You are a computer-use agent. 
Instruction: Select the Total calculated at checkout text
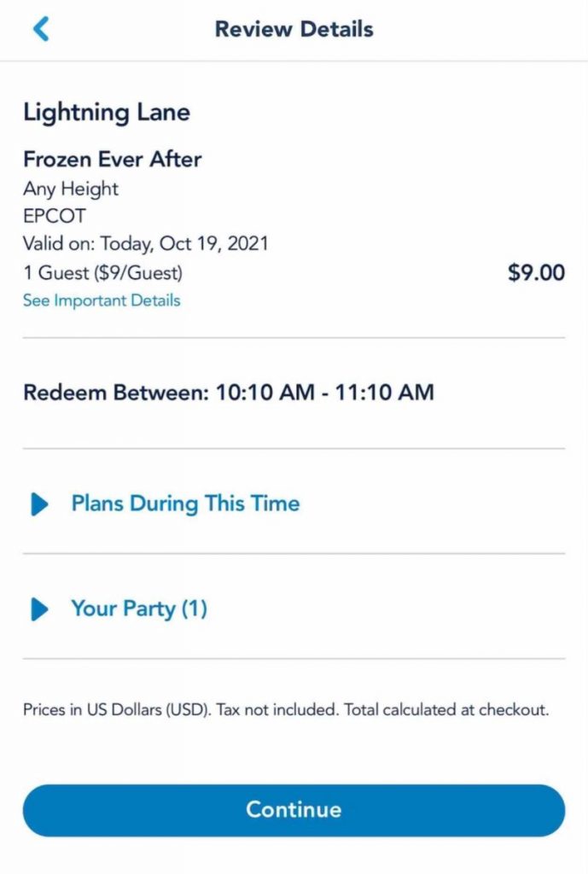pyautogui.click(x=446, y=710)
